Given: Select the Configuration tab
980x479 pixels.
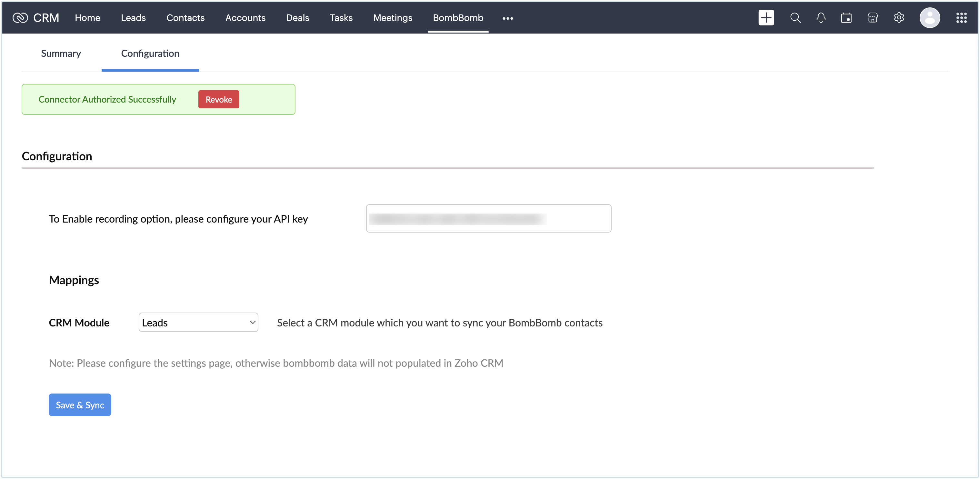Looking at the screenshot, I should (150, 53).
